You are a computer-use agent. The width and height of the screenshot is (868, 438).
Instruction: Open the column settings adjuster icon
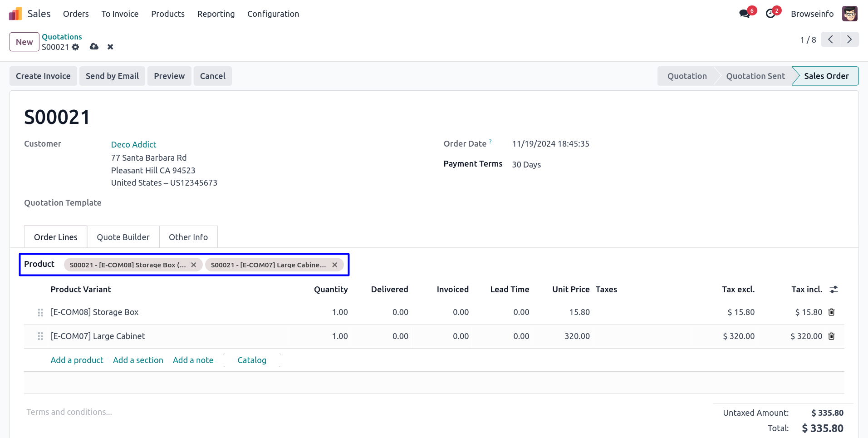834,290
